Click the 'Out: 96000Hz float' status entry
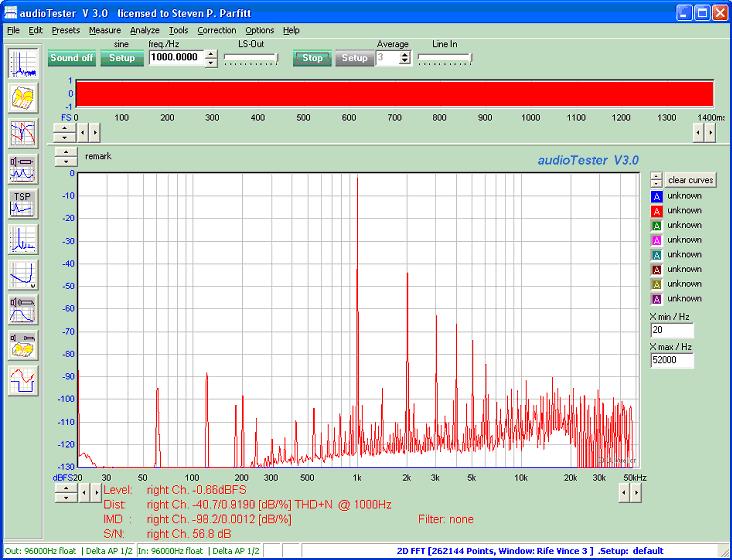The height and width of the screenshot is (560, 732). click(x=42, y=551)
